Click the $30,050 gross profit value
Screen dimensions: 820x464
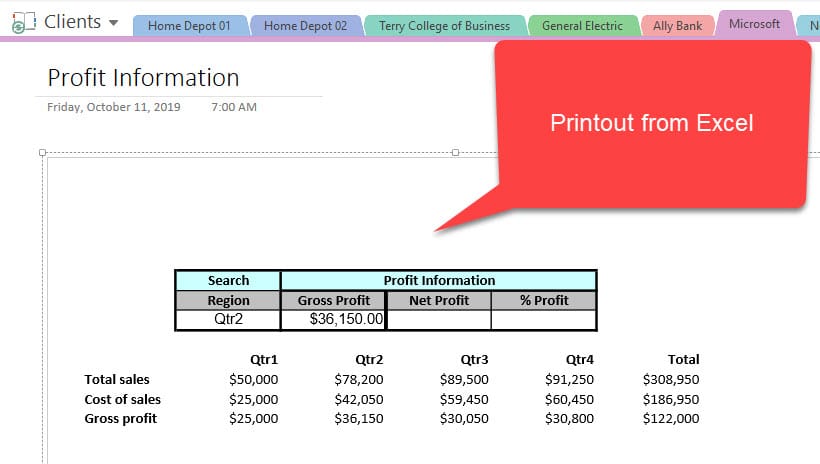464,418
